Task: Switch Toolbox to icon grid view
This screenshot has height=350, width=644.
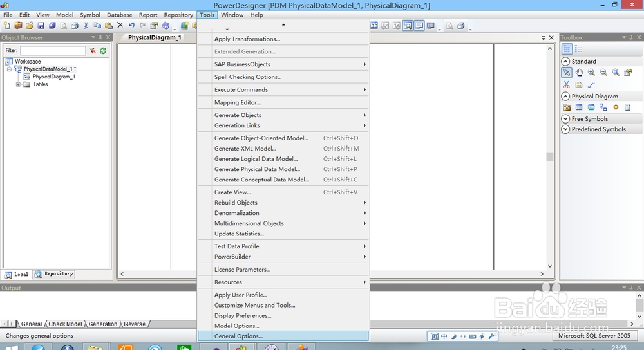Action: click(x=567, y=50)
